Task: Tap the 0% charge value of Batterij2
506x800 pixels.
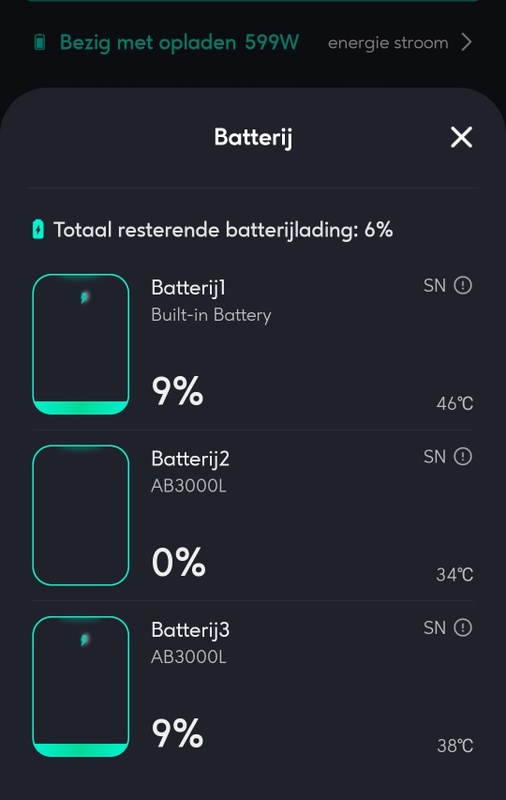Action: [179, 562]
